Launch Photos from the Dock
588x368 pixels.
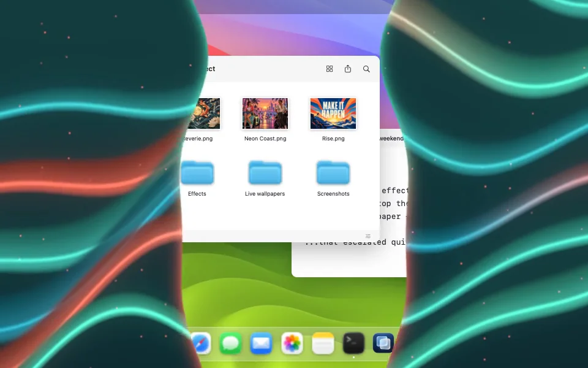click(x=292, y=343)
